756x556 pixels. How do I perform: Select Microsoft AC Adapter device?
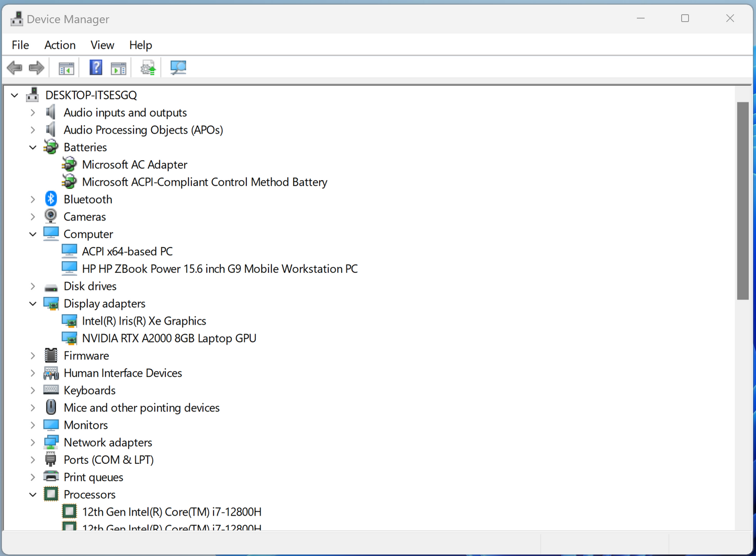pos(134,164)
